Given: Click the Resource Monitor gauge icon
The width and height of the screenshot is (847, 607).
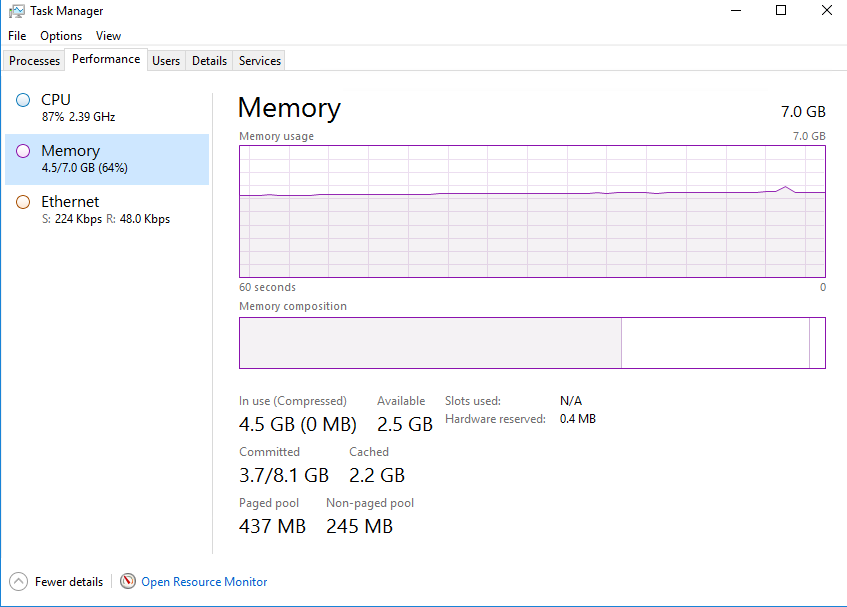Looking at the screenshot, I should [x=127, y=581].
